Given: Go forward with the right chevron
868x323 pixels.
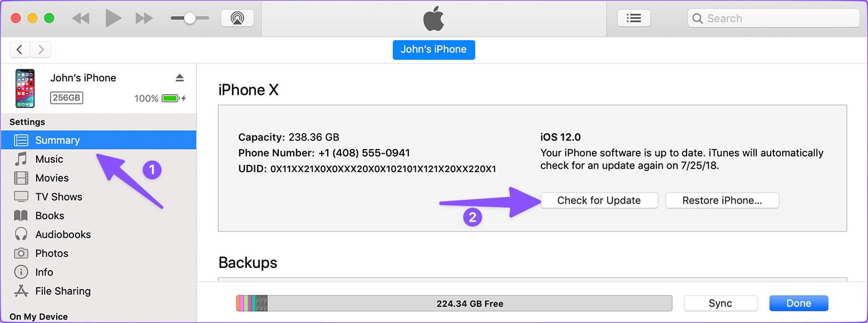Looking at the screenshot, I should tap(41, 50).
